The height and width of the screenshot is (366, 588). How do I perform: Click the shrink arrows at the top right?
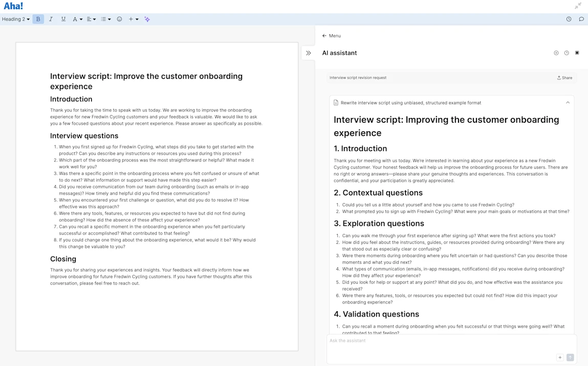click(578, 6)
